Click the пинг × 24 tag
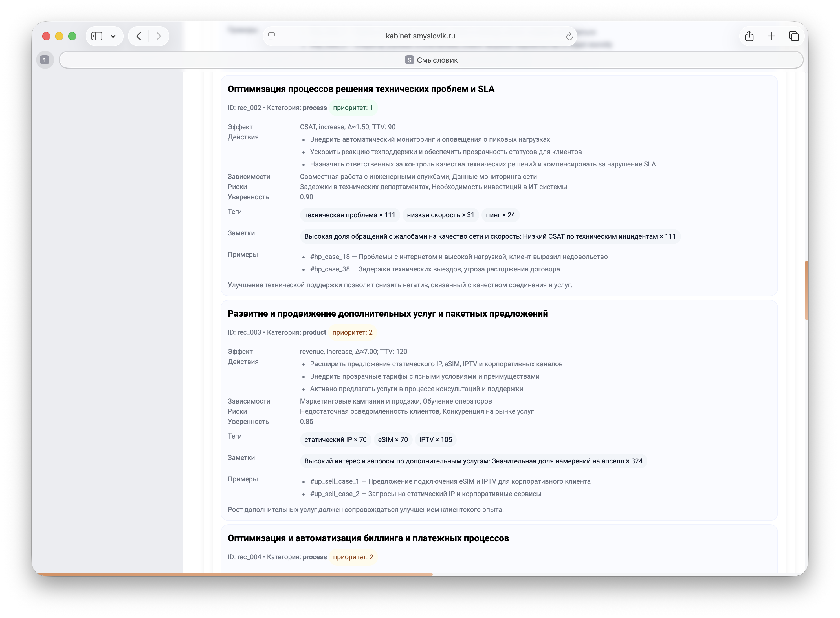This screenshot has height=618, width=840. click(500, 215)
